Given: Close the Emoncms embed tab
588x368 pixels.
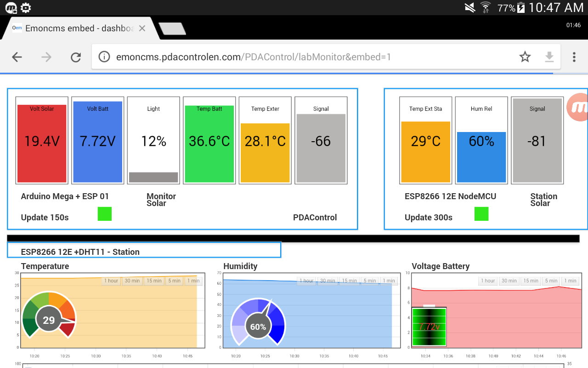Looking at the screenshot, I should coord(142,29).
